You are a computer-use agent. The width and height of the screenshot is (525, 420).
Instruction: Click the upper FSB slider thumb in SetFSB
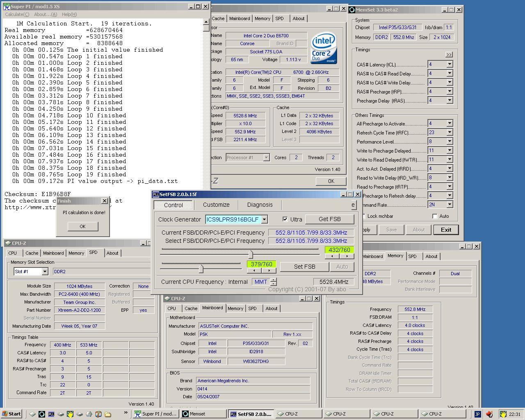tap(251, 253)
